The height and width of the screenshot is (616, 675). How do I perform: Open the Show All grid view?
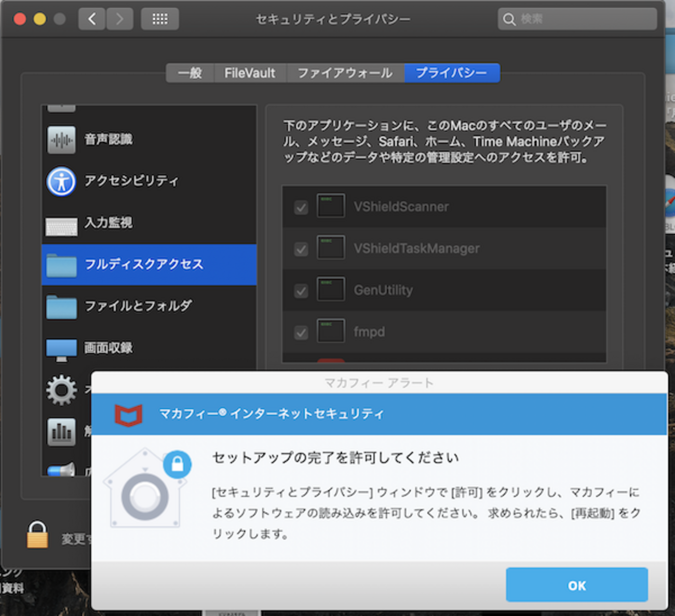pyautogui.click(x=159, y=19)
